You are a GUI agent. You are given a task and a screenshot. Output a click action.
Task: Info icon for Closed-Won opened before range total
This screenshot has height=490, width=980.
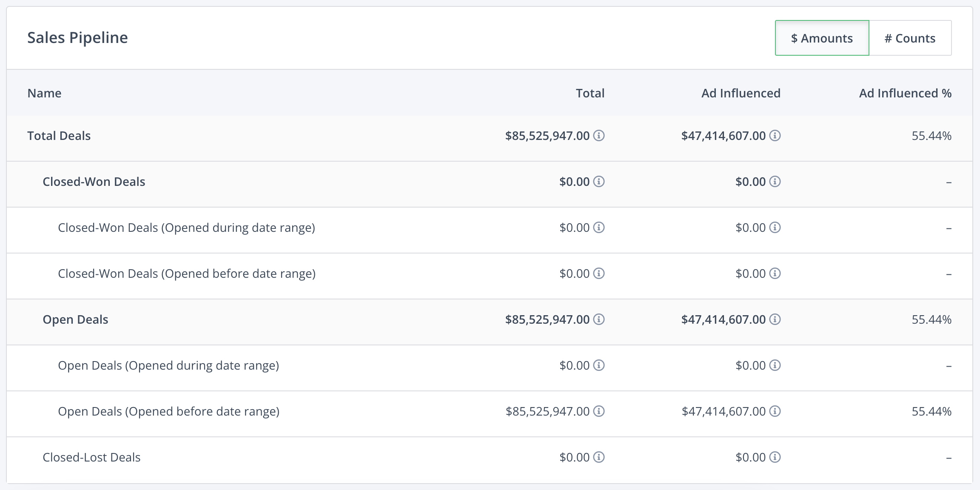tap(599, 273)
